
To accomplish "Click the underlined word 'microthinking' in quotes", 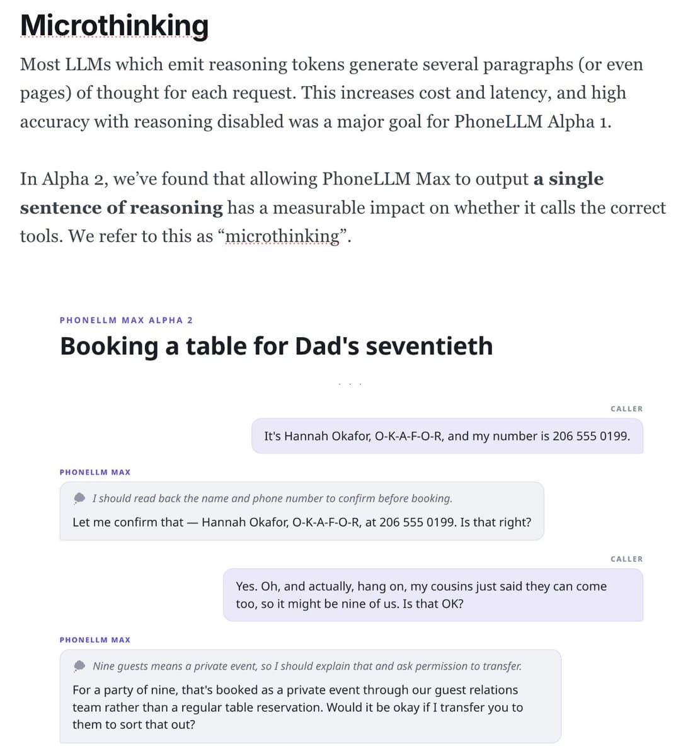I will pyautogui.click(x=282, y=236).
